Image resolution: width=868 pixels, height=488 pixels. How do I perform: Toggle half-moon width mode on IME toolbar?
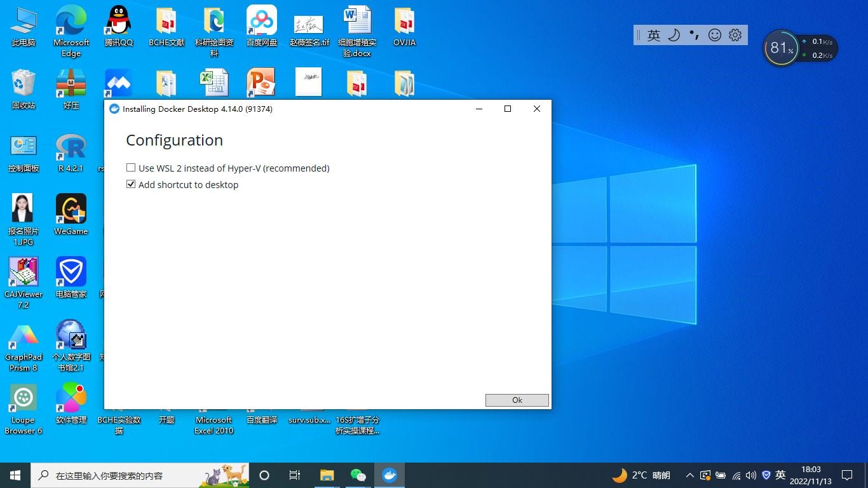tap(674, 36)
